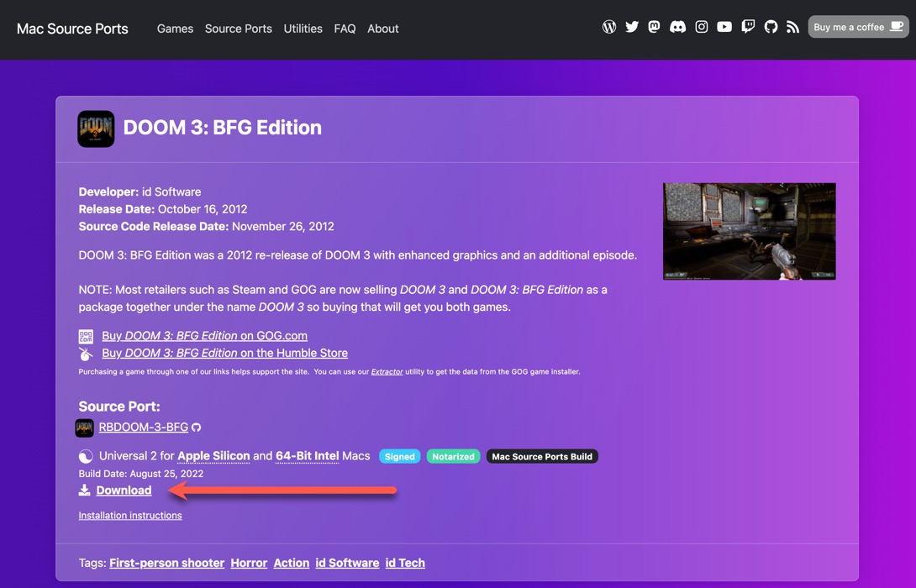Click the GitHub icon beside RBDOOM-3-BFG

tap(196, 427)
